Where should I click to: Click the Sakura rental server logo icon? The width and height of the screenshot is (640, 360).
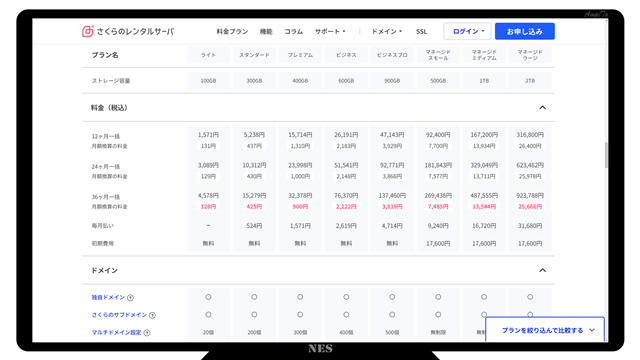click(x=88, y=31)
